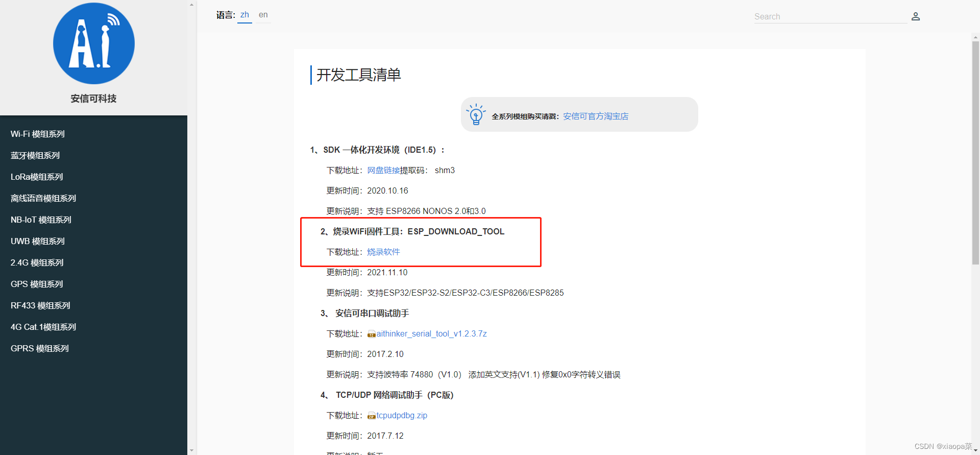Open LoRa模组系列 menu
This screenshot has width=980, height=455.
click(37, 177)
